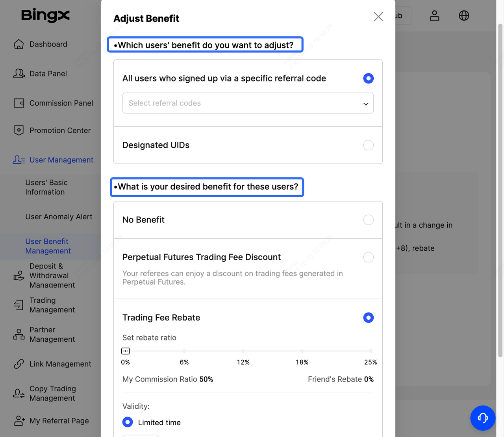
Task: Open the Select referral codes dropdown
Action: click(x=248, y=103)
